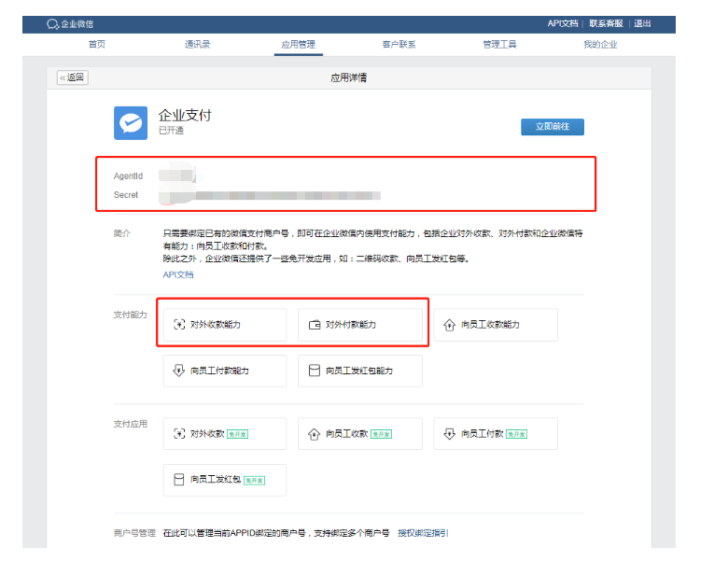Click the 免开发 badge next to 向员工付款
Image resolution: width=728 pixels, height=561 pixels.
516,434
